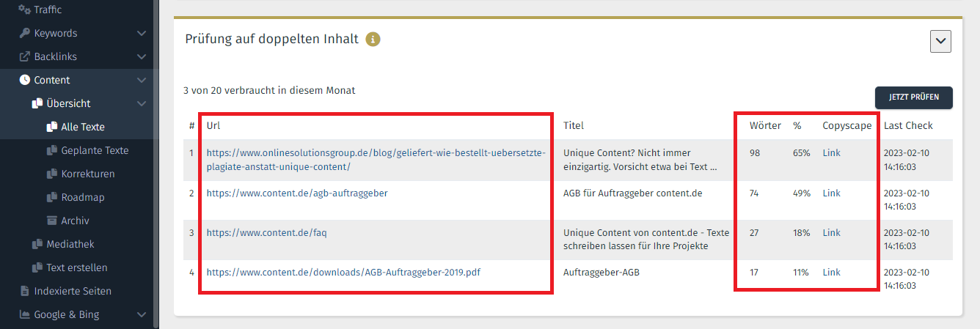Click the clock icon beside Content
This screenshot has width=980, height=329.
point(25,80)
